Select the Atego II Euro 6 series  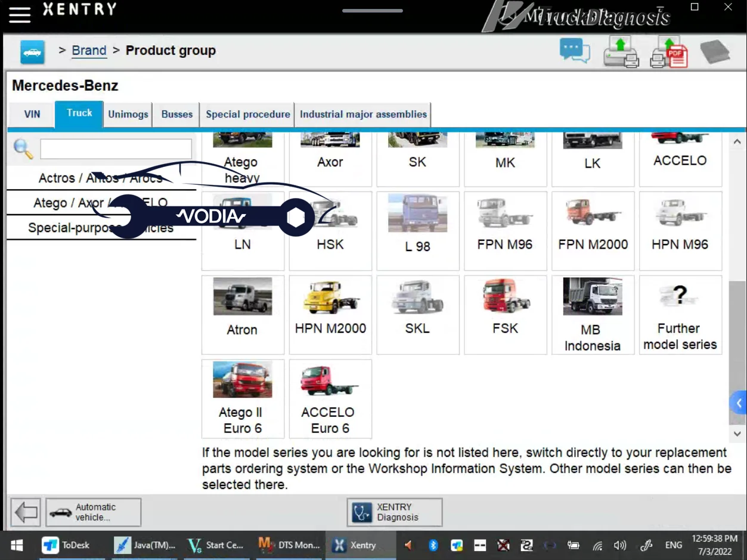tap(243, 398)
